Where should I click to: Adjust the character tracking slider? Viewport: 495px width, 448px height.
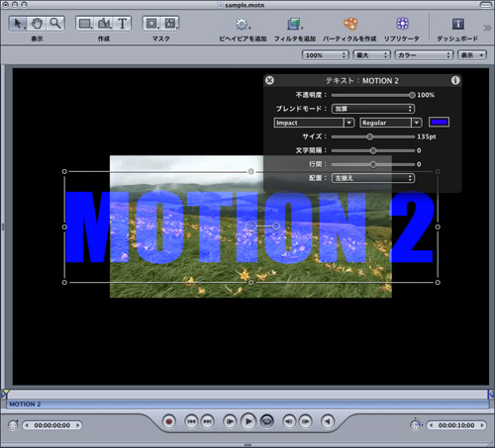373,150
